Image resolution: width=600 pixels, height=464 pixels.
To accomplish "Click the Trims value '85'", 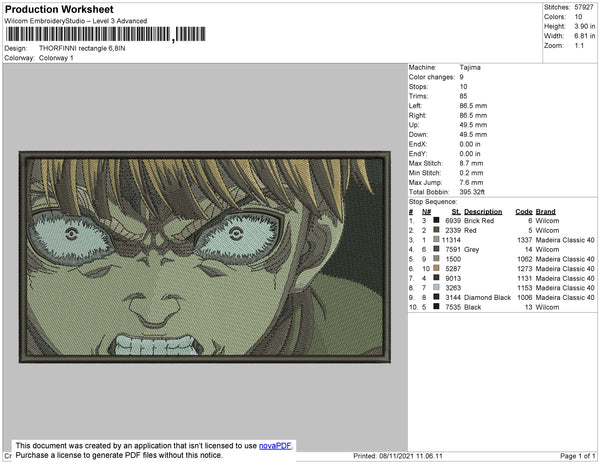I will 463,96.
